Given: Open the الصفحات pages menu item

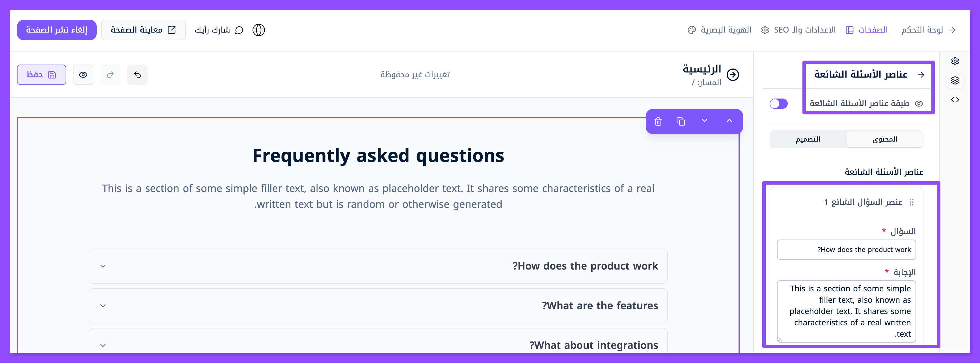Looking at the screenshot, I should [x=867, y=30].
